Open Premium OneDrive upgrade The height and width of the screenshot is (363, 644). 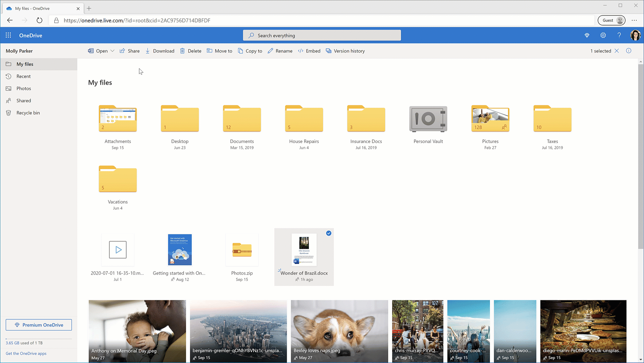pos(39,325)
